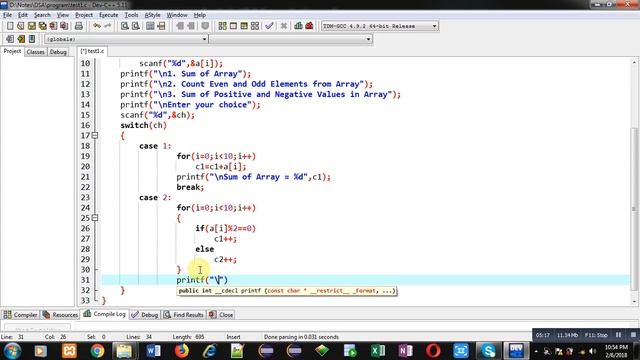
Task: Click the Print toolbar icon
Action: click(x=78, y=26)
